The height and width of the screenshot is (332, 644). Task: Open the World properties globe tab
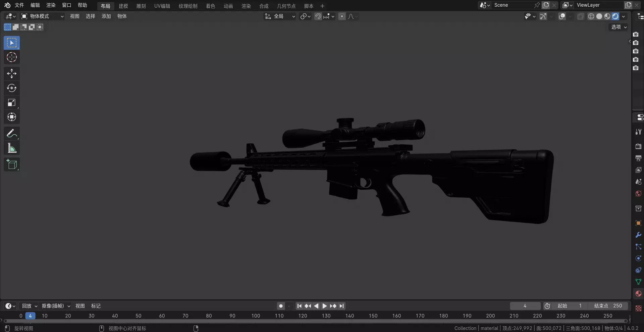tap(638, 193)
